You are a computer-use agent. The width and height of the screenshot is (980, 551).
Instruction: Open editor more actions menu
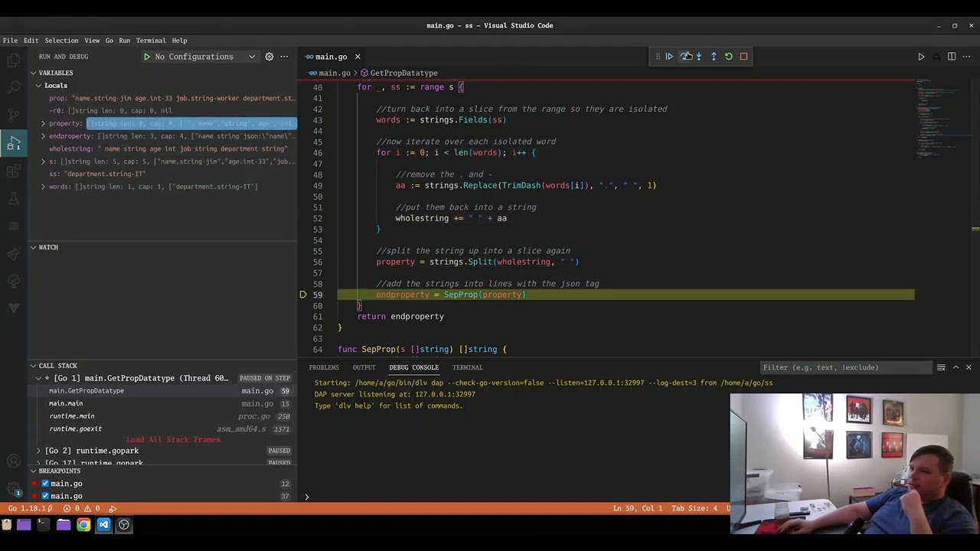pyautogui.click(x=967, y=57)
